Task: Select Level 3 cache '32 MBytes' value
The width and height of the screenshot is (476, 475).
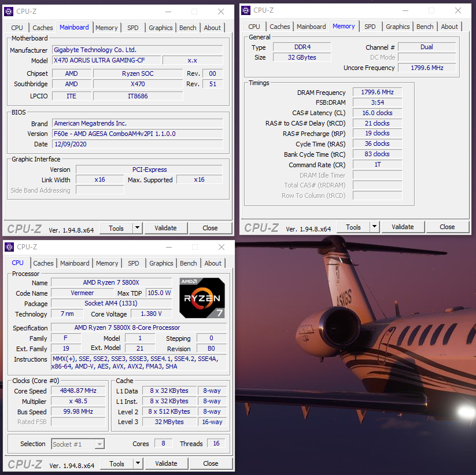Action: coord(169,422)
